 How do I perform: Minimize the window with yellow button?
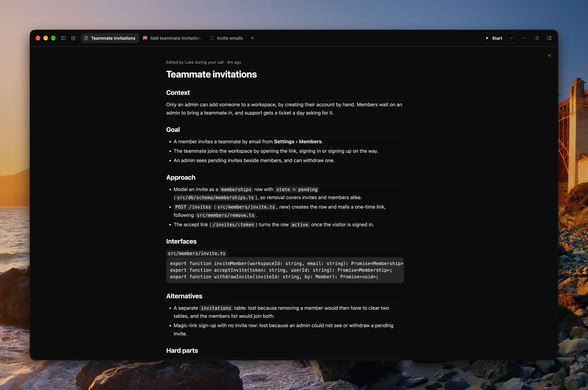pyautogui.click(x=46, y=38)
